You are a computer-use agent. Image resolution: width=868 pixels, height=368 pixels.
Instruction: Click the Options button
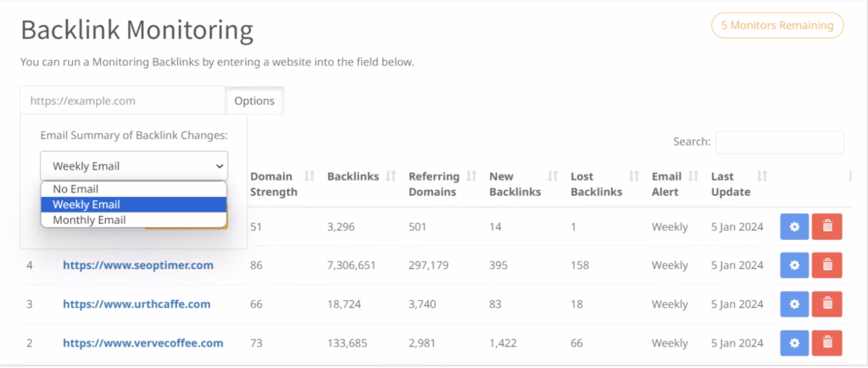[254, 101]
